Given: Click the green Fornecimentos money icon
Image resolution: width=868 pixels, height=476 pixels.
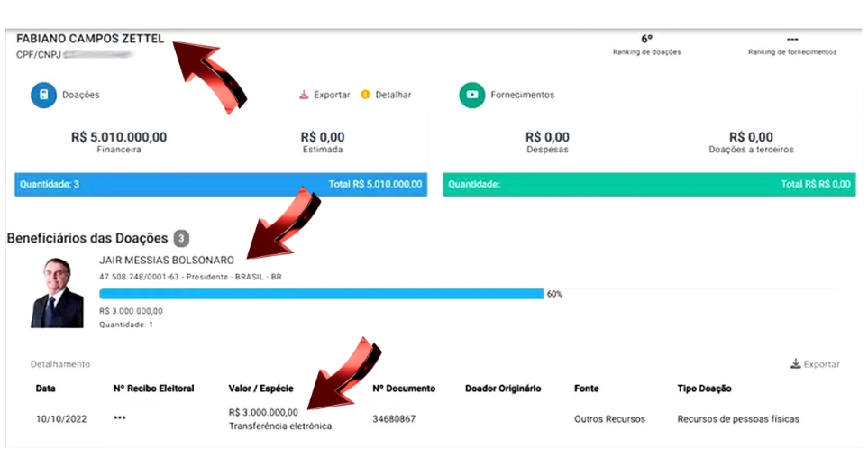Looking at the screenshot, I should 471,96.
